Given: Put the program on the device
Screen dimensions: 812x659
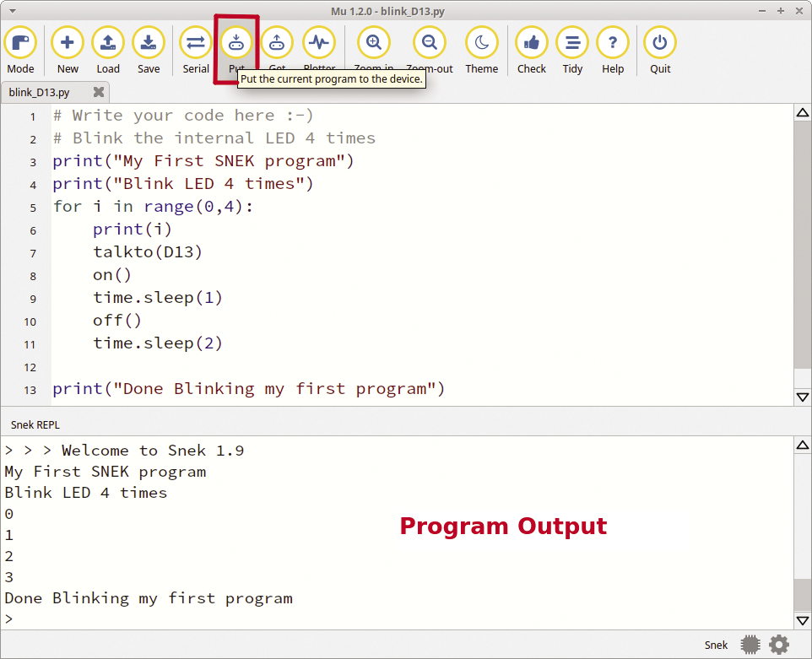Looking at the screenshot, I should 236,51.
